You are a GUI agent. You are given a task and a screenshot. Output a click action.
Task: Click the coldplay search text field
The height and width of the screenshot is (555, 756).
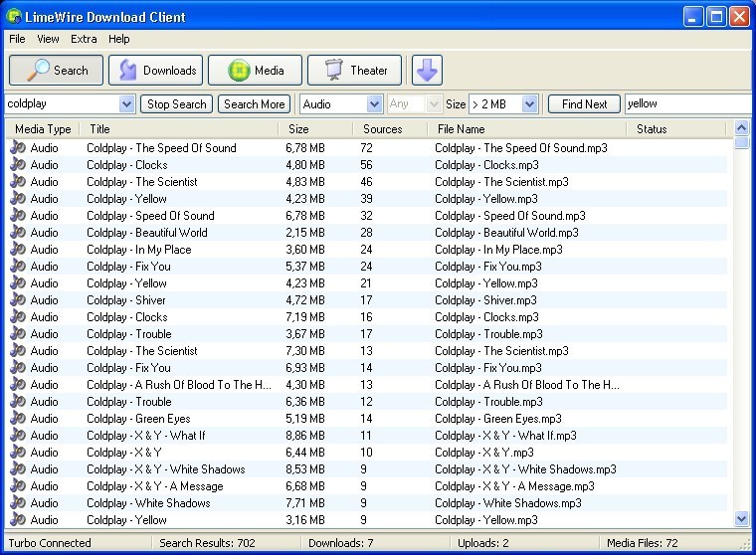[63, 103]
